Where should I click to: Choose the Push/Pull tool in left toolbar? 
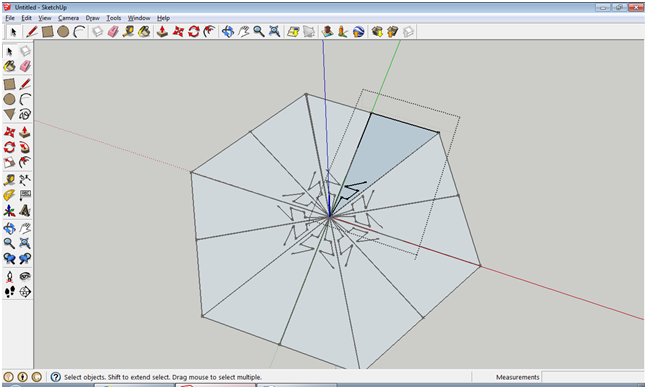[x=25, y=132]
